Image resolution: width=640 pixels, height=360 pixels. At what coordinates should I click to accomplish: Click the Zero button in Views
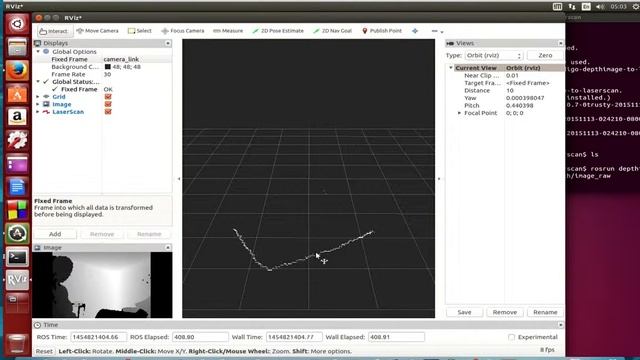pyautogui.click(x=545, y=55)
